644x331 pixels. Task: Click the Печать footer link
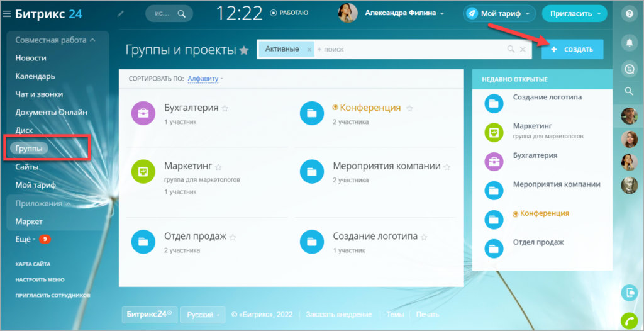pos(428,315)
